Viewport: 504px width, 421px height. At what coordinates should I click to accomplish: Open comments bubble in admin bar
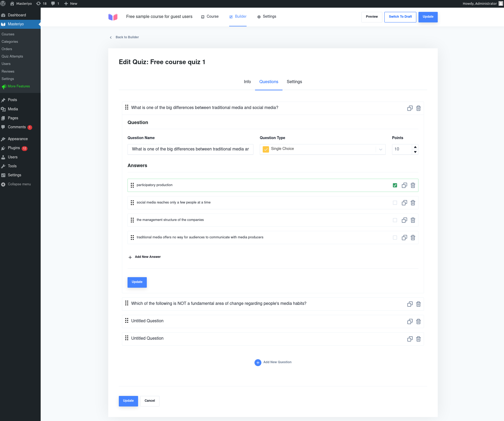pos(55,3)
